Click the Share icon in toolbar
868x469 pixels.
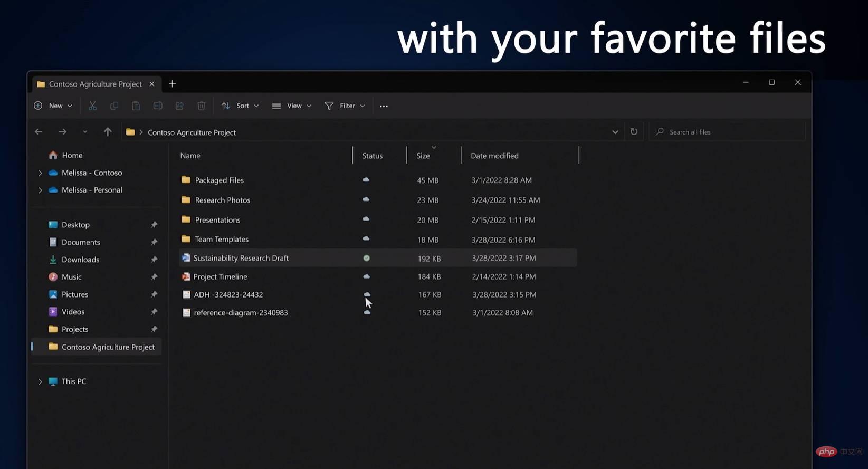click(x=179, y=106)
